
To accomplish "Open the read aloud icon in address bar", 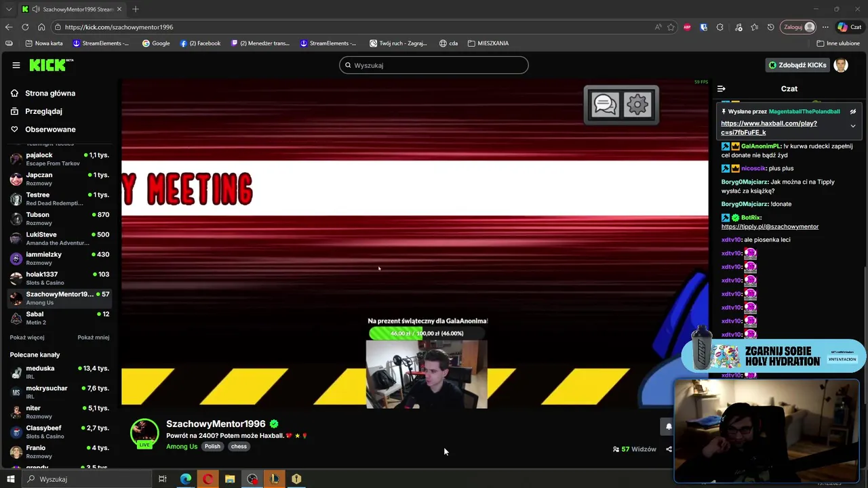I will [x=658, y=27].
